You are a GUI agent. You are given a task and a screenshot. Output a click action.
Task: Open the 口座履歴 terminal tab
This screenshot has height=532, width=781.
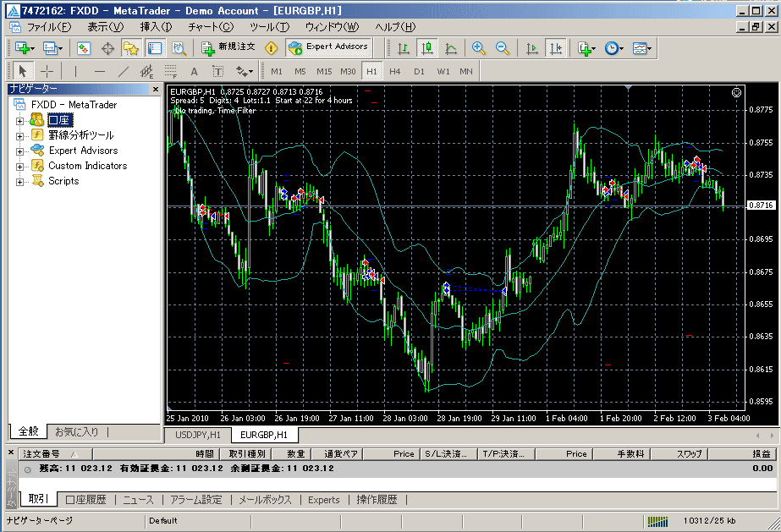(x=85, y=500)
